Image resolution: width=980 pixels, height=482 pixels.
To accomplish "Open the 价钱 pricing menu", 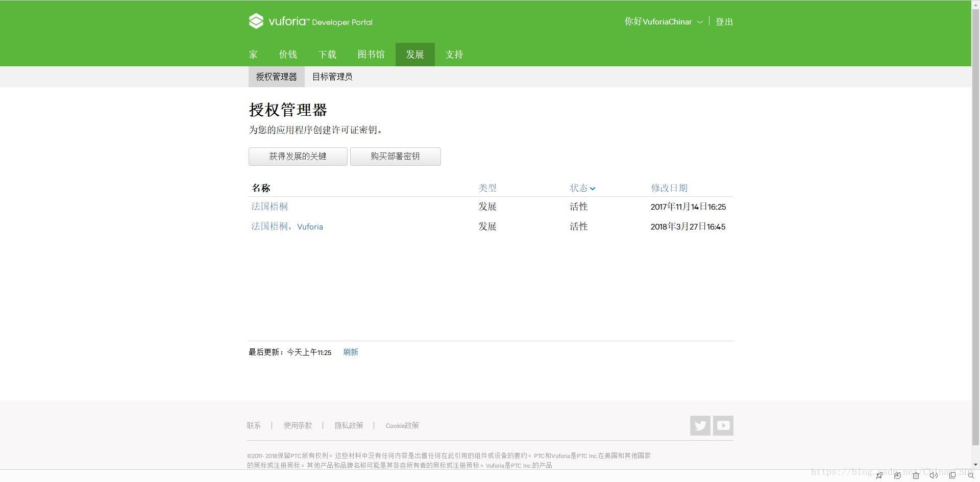I will pos(288,55).
